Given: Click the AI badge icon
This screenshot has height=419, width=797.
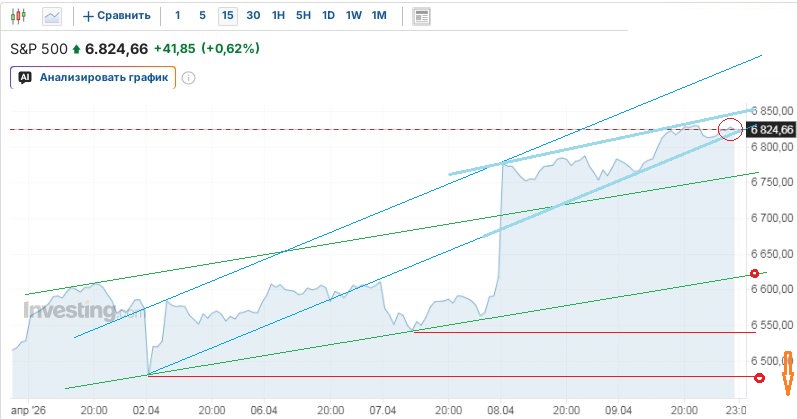Looking at the screenshot, I should click(25, 77).
